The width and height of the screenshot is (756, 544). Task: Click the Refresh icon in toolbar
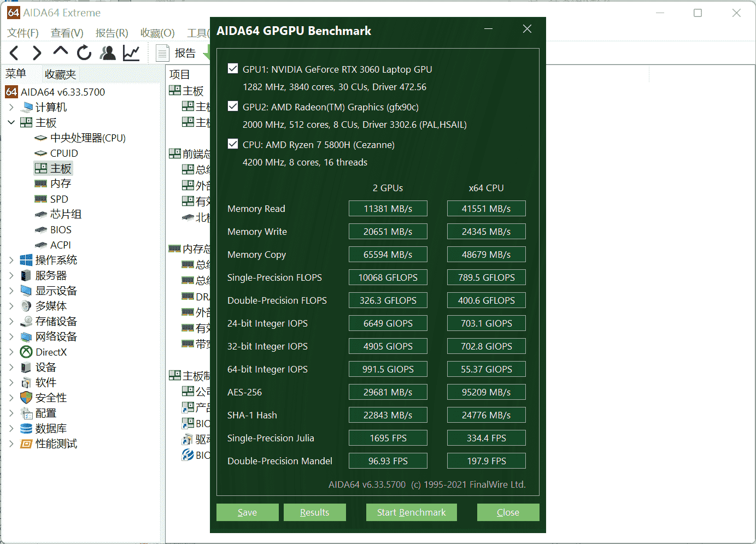tap(84, 53)
